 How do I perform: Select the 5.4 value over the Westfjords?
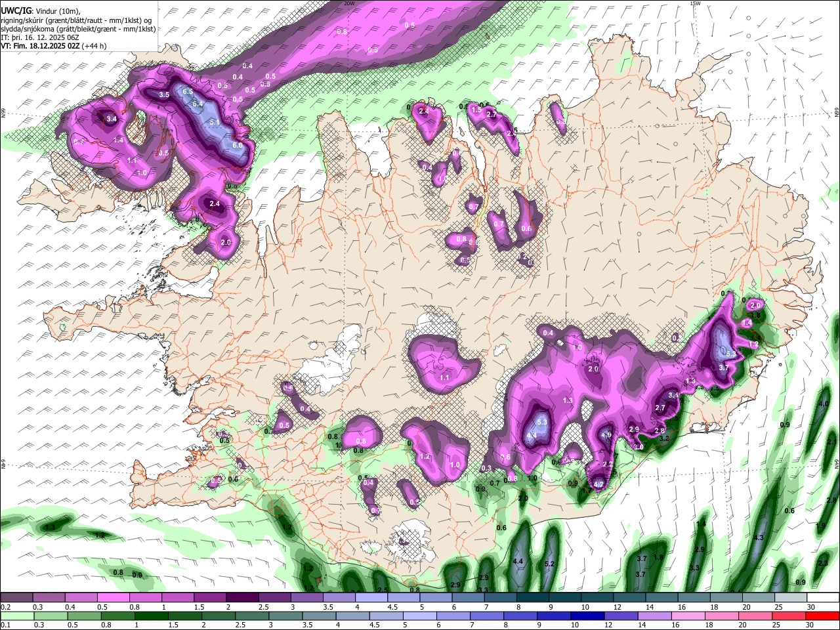pos(197,104)
